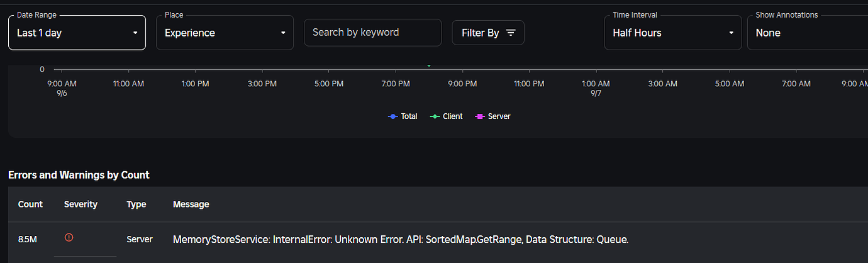Click the Date Range dropdown arrow
The image size is (868, 263).
click(x=135, y=33)
